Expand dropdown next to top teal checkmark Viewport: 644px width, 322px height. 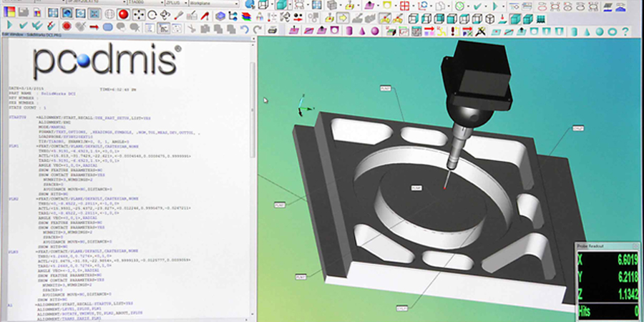[485, 6]
